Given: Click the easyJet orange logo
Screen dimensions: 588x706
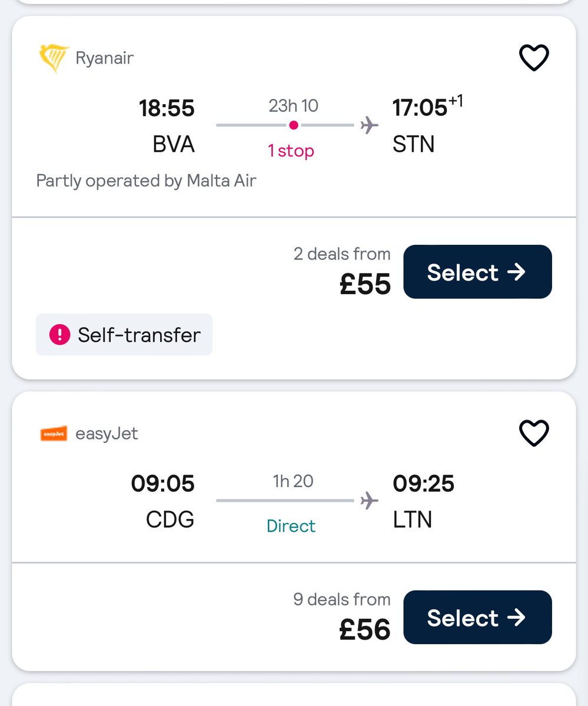Looking at the screenshot, I should coord(54,434).
